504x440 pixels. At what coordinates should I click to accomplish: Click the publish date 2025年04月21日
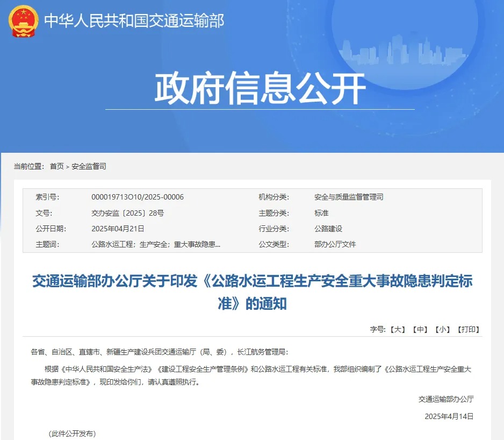(118, 229)
